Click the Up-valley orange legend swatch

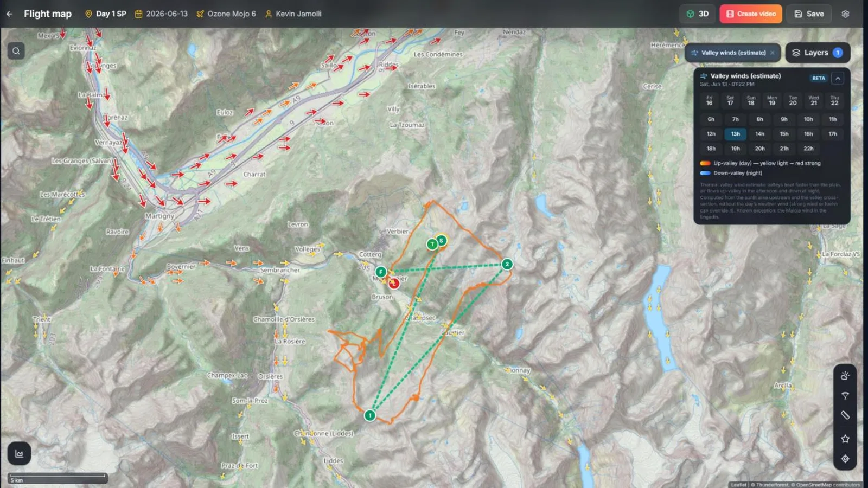click(705, 163)
